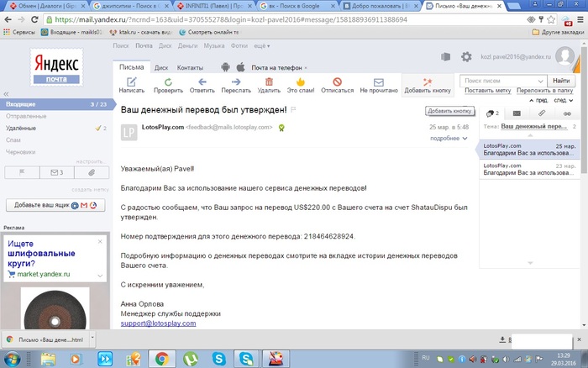Click the link icon in right panel
The image size is (588, 368).
click(567, 113)
